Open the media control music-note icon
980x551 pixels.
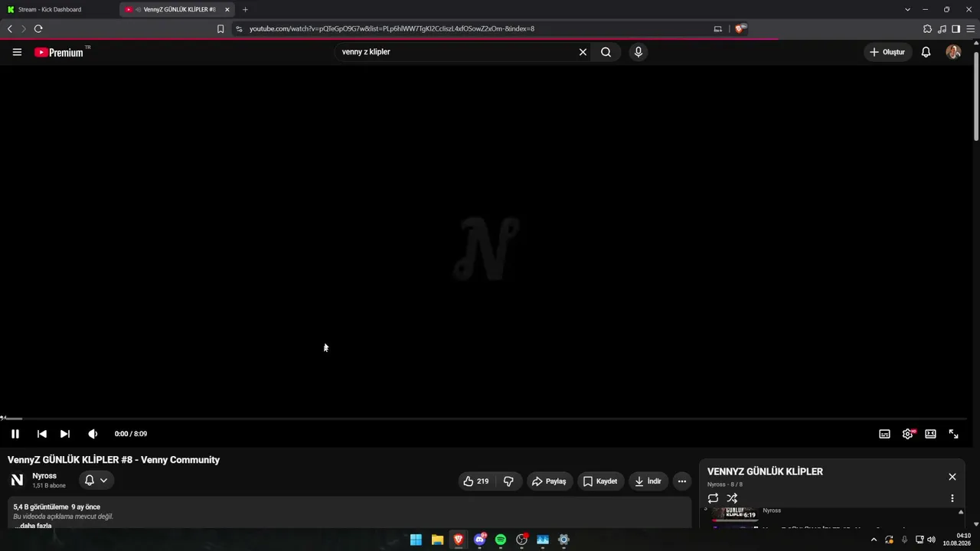pyautogui.click(x=942, y=29)
